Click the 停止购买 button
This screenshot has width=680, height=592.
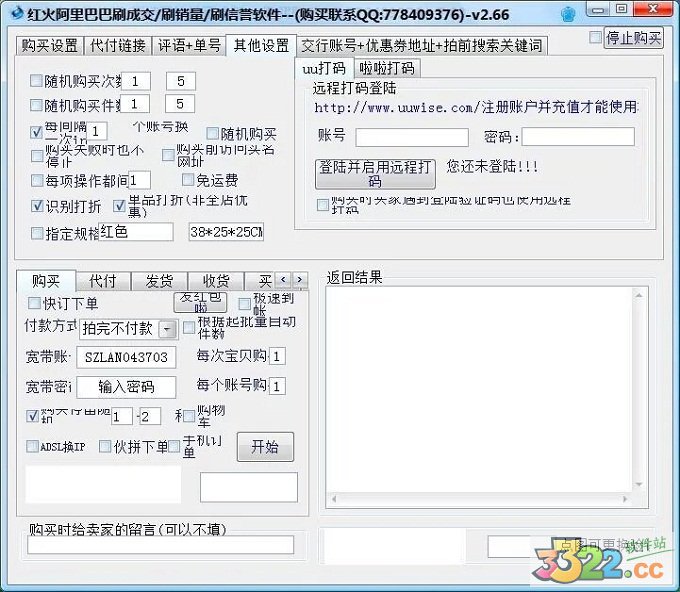(x=633, y=38)
